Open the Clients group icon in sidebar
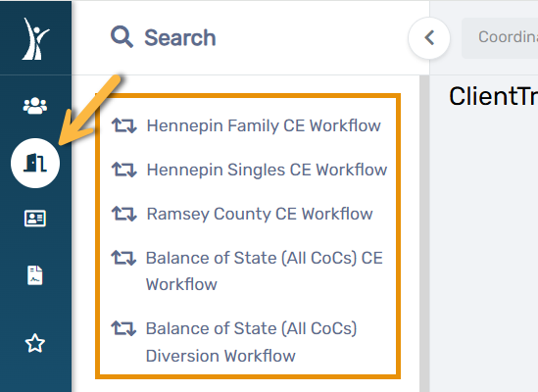Screen dimensions: 538x392 pos(35,106)
